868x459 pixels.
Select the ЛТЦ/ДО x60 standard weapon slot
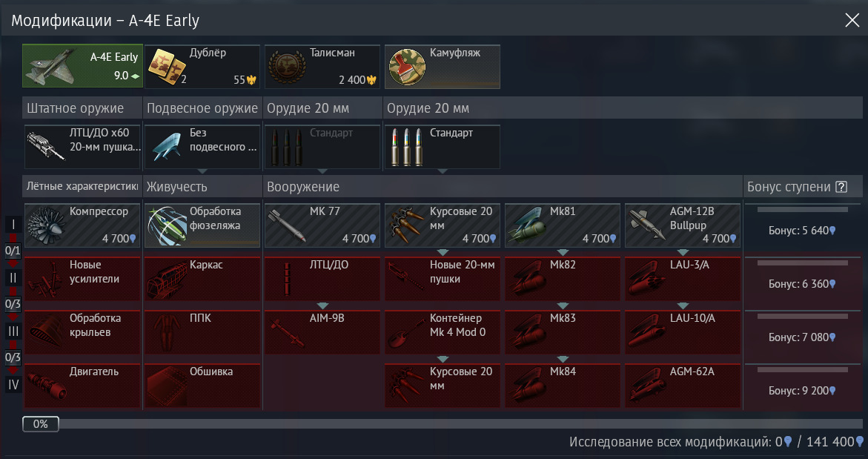click(82, 147)
